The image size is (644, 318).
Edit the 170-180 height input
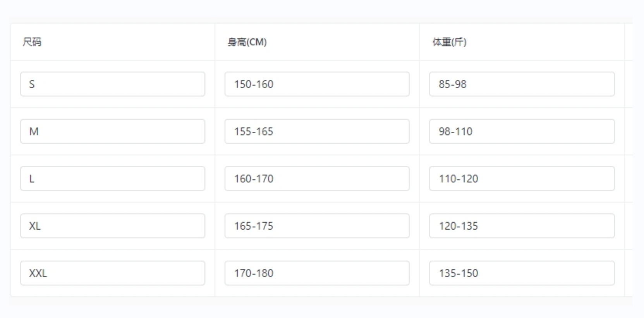pyautogui.click(x=317, y=273)
